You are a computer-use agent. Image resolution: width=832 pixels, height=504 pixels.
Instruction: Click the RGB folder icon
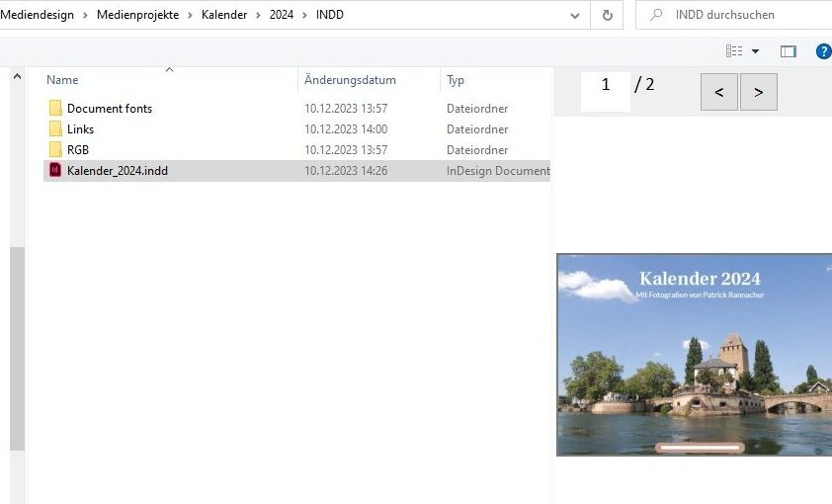[55, 150]
